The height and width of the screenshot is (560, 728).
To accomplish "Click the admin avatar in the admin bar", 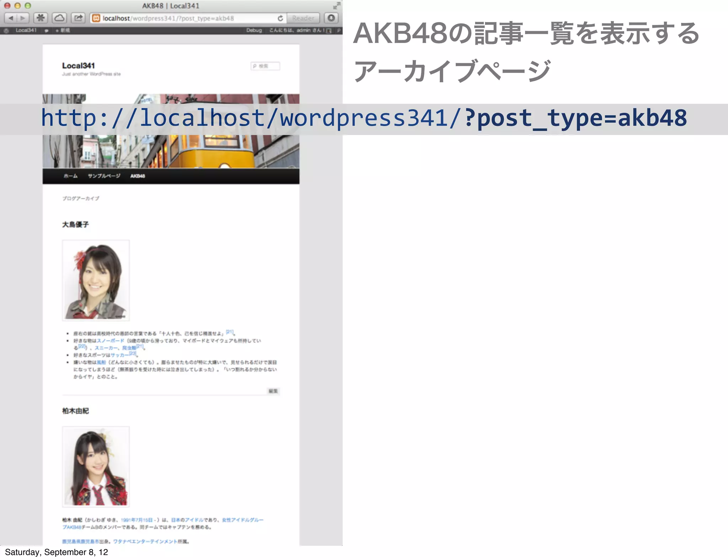I will click(x=329, y=31).
